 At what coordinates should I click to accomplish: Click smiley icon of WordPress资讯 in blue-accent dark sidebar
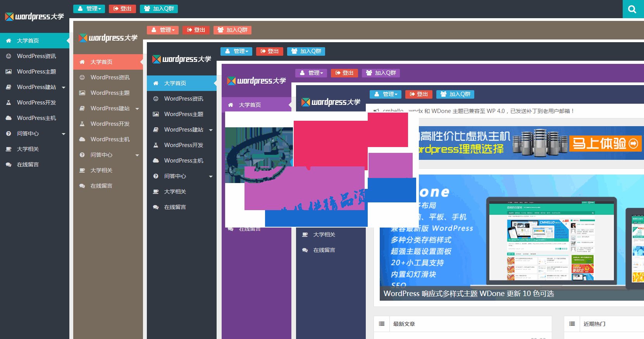(156, 99)
